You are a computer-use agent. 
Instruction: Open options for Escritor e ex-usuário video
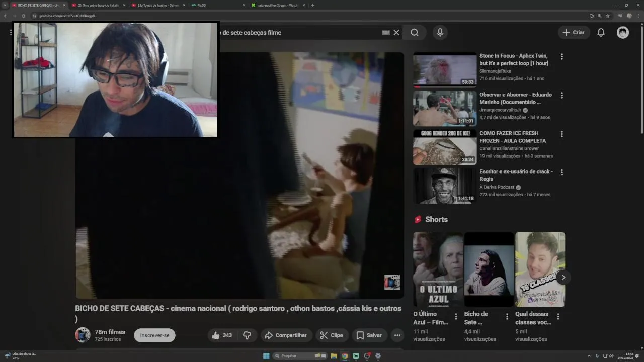(x=562, y=172)
